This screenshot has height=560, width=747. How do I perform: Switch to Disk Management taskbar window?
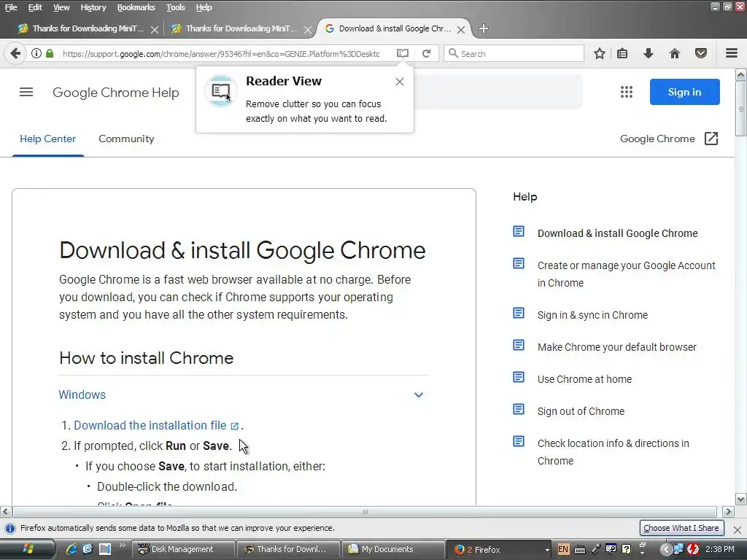tap(183, 549)
